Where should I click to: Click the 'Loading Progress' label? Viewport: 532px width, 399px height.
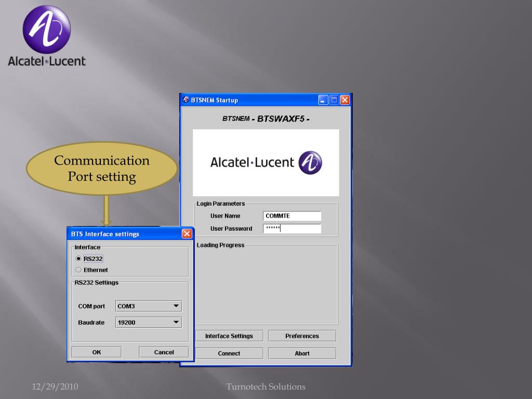coord(220,245)
